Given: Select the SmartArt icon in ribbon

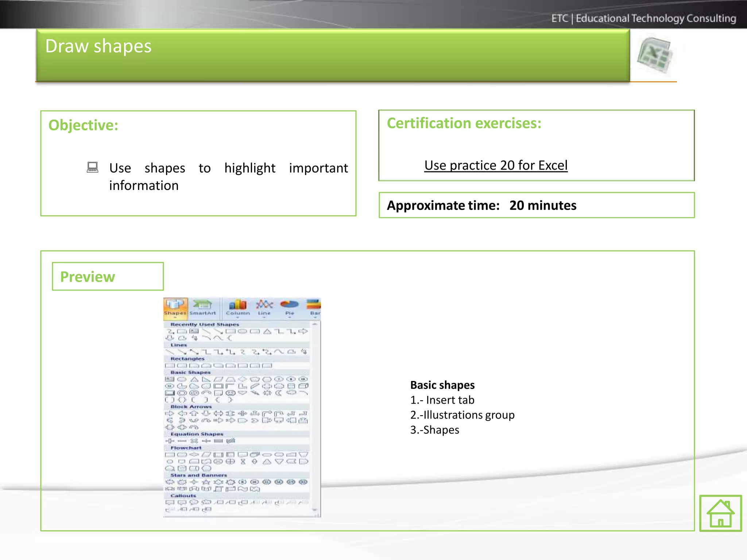Looking at the screenshot, I should (202, 307).
